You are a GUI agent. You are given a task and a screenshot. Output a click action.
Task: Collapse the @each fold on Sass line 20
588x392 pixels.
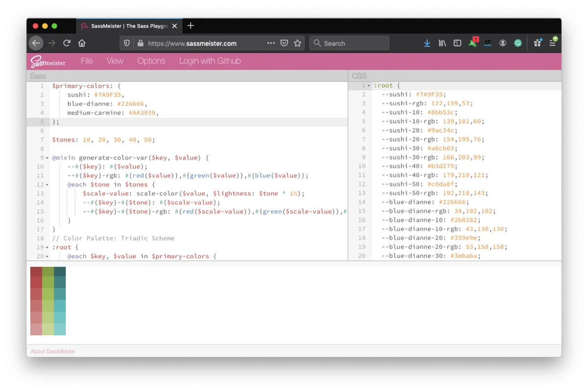tap(47, 256)
